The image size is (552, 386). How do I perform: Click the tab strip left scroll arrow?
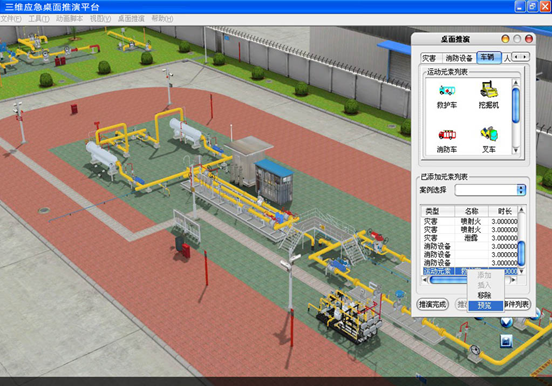click(516, 57)
